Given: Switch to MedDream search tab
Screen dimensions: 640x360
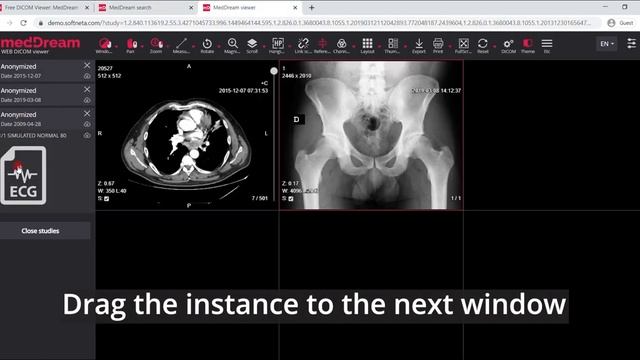Looking at the screenshot, I should pyautogui.click(x=146, y=8).
